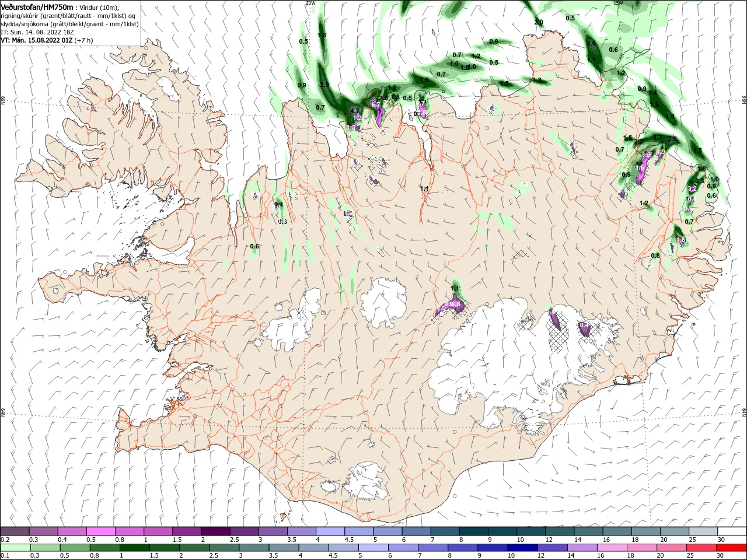747x560 pixels.
Task: Pick the light gray 25 swatch in snow legend
Action: 703,531
